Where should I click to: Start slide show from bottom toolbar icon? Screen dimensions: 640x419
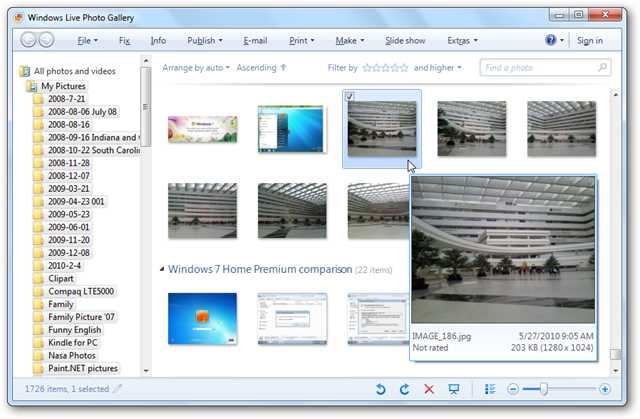tap(454, 389)
